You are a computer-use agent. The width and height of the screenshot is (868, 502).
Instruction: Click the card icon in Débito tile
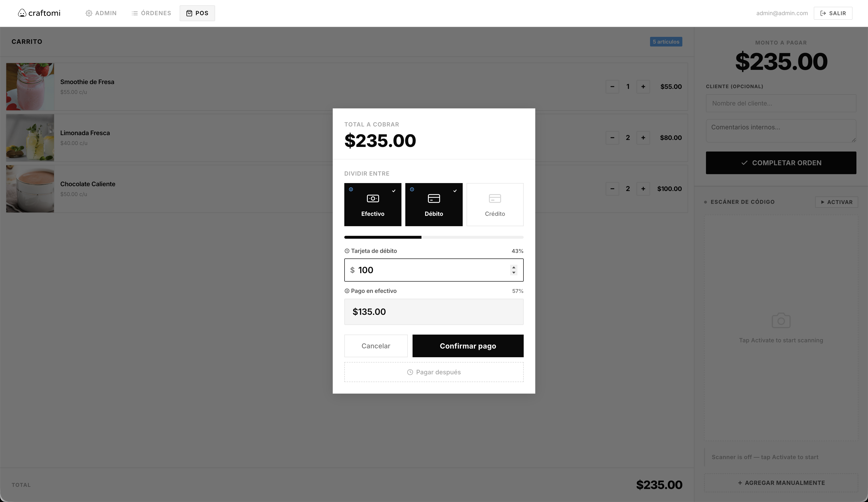coord(434,198)
